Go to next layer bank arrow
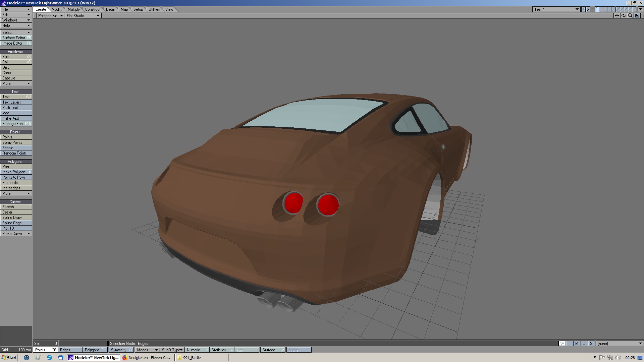 coord(588,9)
